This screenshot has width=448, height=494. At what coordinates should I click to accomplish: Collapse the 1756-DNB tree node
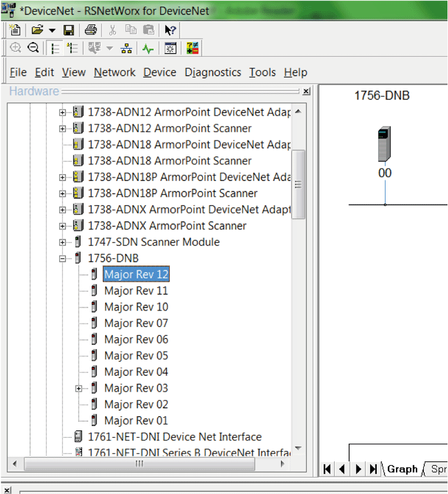(x=62, y=259)
